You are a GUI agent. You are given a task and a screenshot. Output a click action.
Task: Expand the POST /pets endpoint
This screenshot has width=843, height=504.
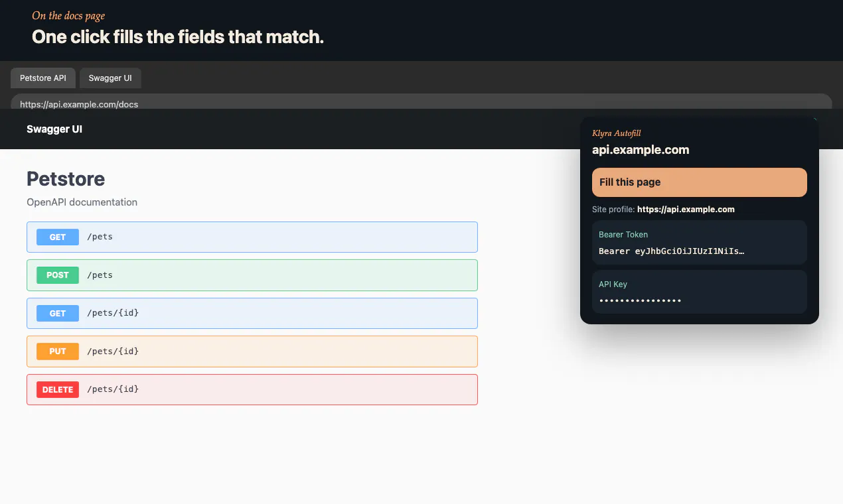(x=252, y=275)
